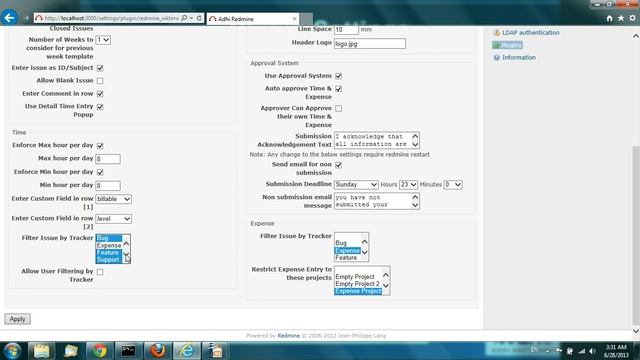Launch Google Chrome from taskbar
Image resolution: width=640 pixels, height=360 pixels.
click(x=99, y=351)
